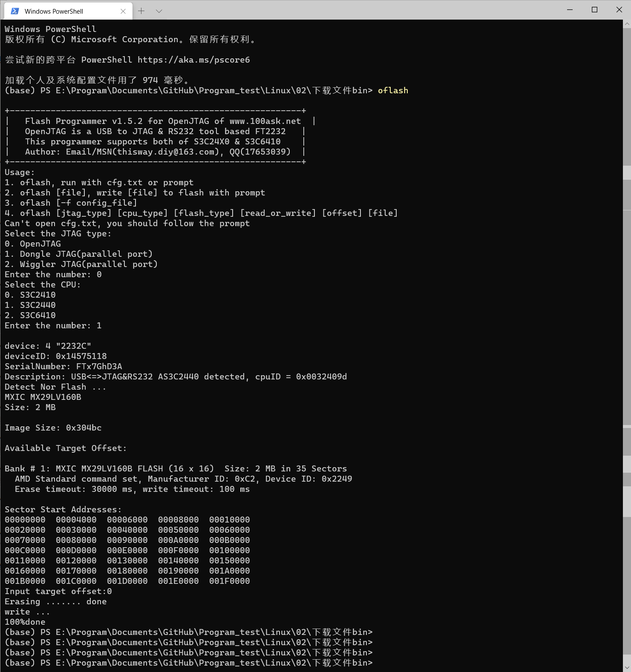
Task: Click the terminal vertical scrollbar track
Action: coord(627,346)
